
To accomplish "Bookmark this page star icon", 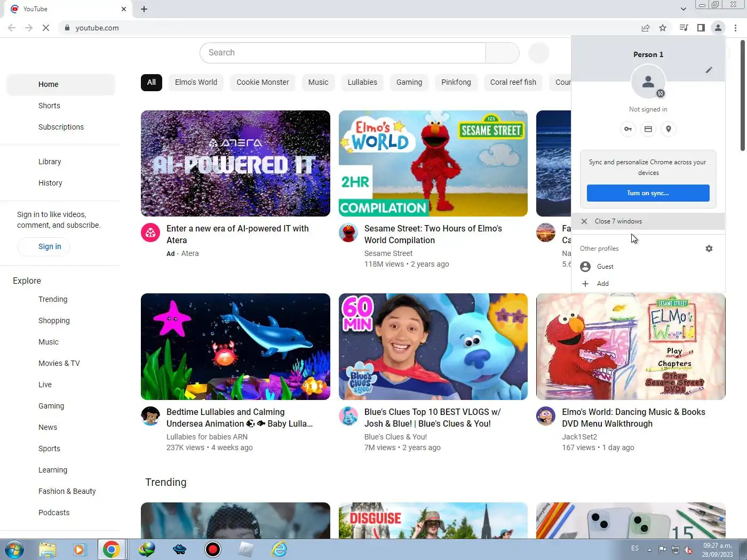I will [663, 28].
